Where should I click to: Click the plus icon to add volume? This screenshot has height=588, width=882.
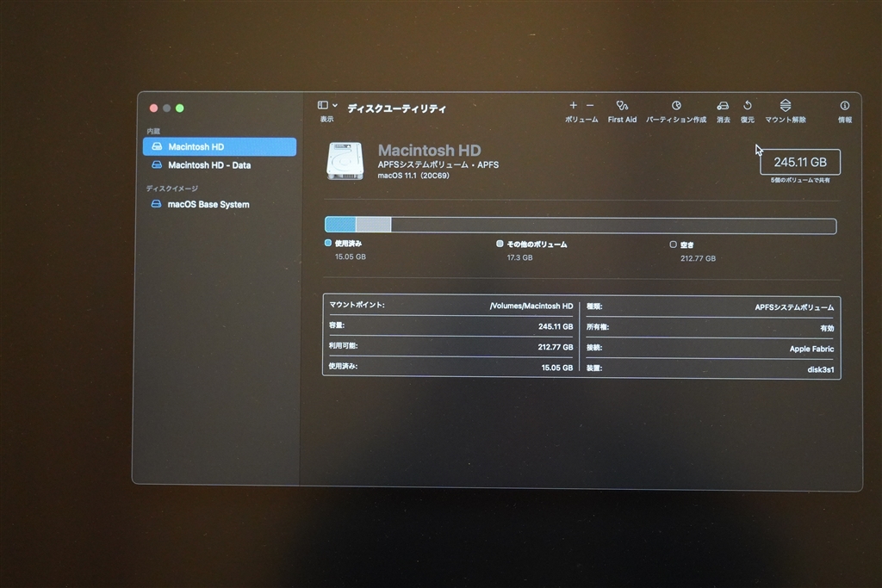573,105
